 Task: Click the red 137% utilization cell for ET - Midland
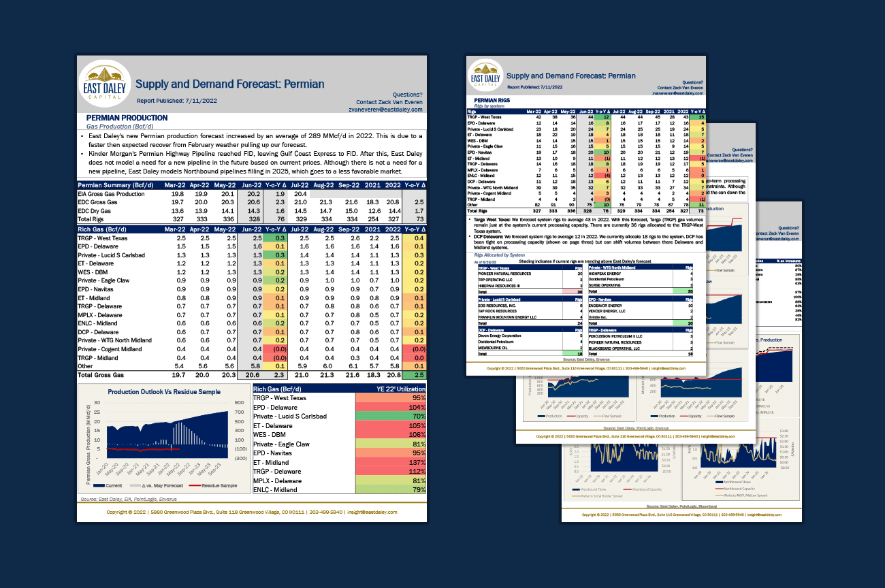pos(391,462)
